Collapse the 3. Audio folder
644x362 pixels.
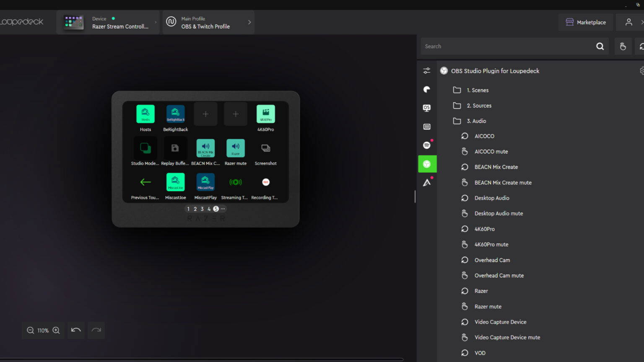[476, 121]
